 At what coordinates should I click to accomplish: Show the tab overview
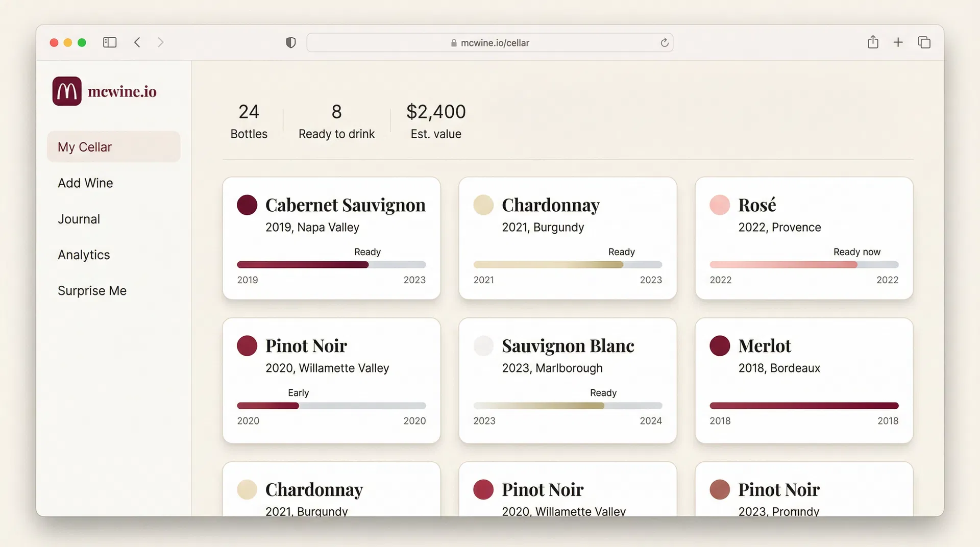coord(924,42)
